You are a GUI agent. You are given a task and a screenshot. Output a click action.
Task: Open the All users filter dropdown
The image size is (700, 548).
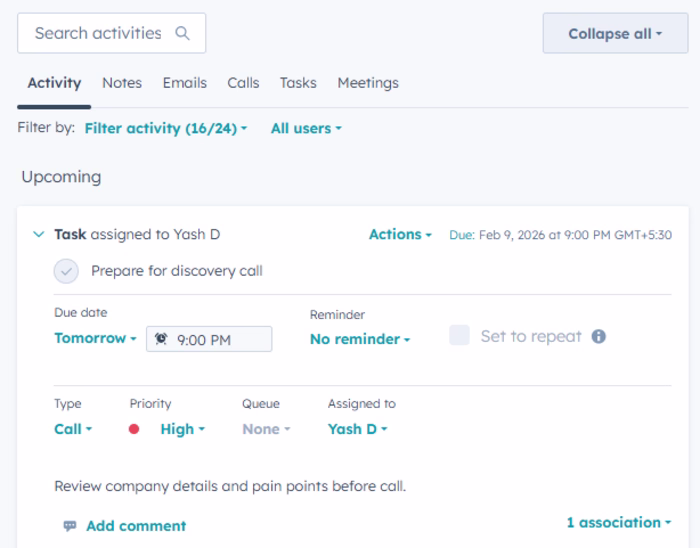[306, 128]
